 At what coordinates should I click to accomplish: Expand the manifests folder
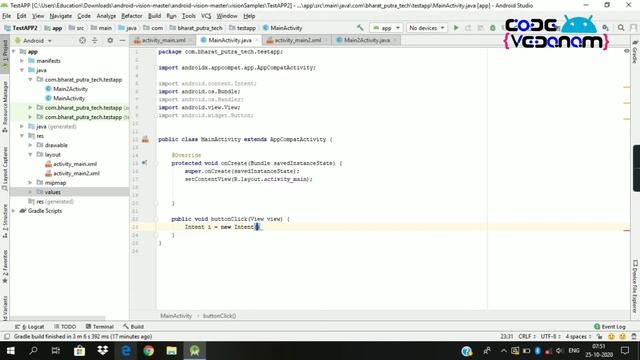(x=22, y=60)
